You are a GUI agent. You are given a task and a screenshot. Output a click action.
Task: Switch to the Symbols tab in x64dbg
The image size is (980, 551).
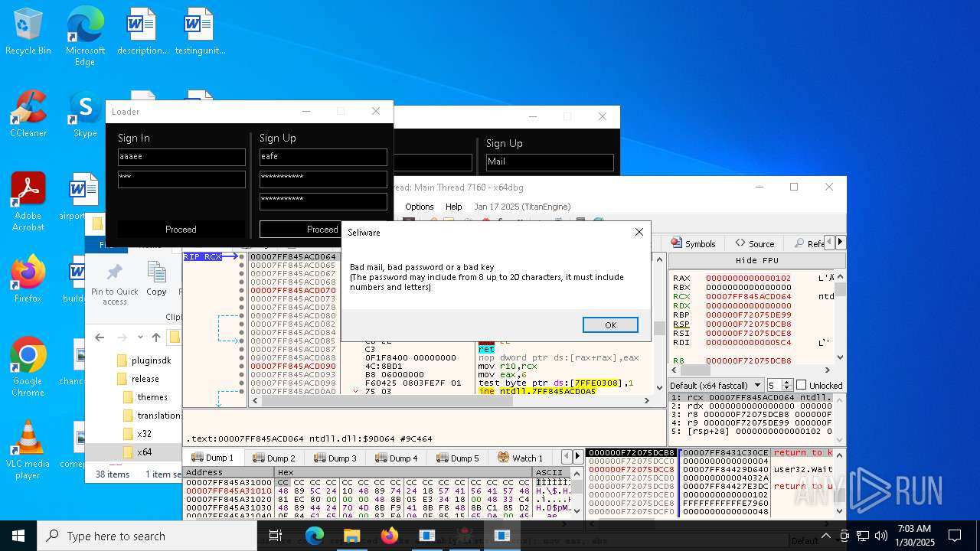pos(693,243)
